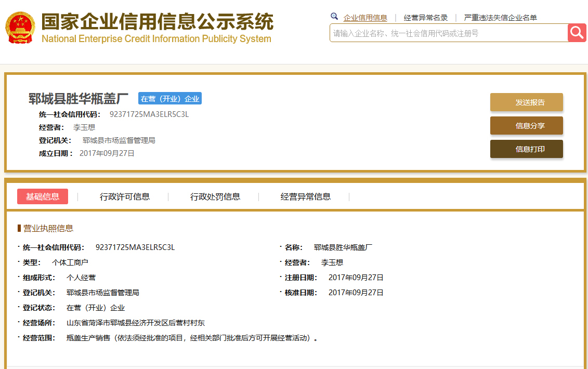Click the 国家企业信用信息公示系统 site title
The width and height of the screenshot is (588, 369).
pos(157,22)
